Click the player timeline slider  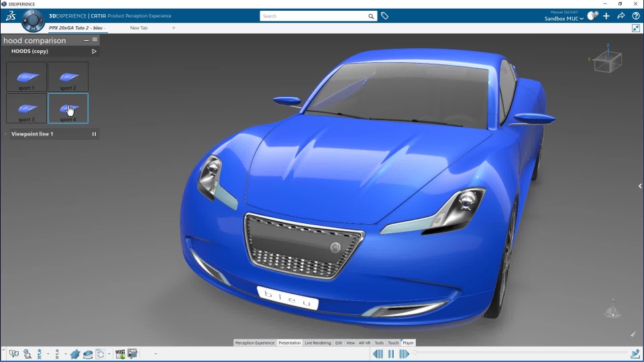[x=520, y=353]
